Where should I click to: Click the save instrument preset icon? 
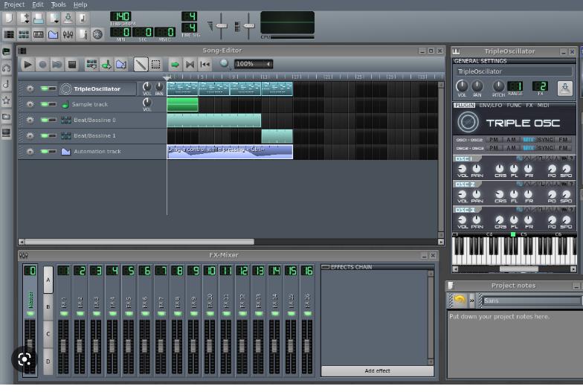(564, 88)
